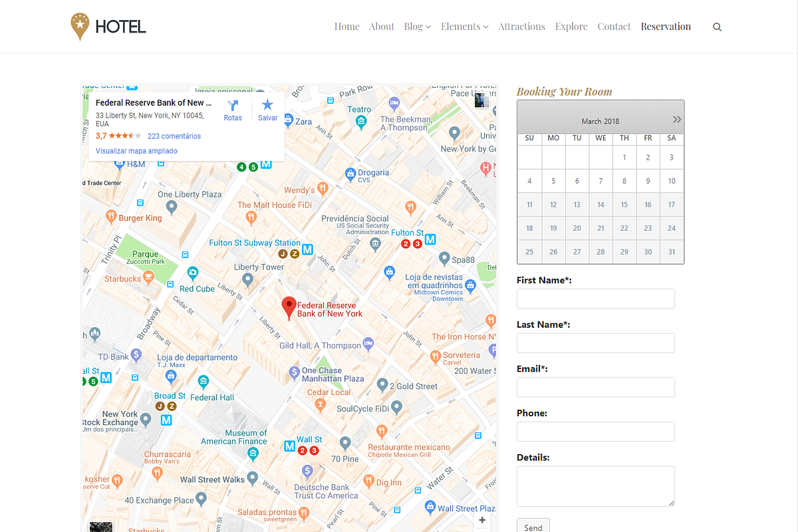The image size is (798, 532).
Task: Select the Burger King restaurant marker
Action: (111, 216)
